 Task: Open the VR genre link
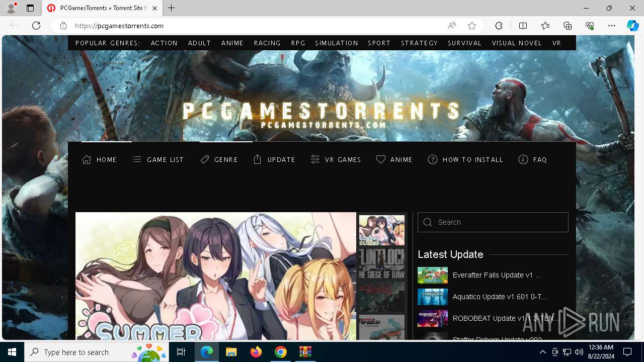click(556, 43)
